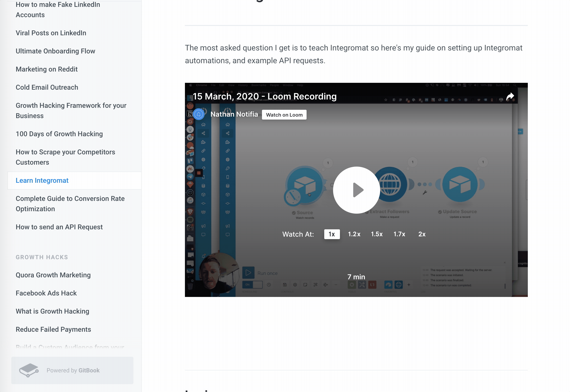Go to 100 Days of Growth Hacking
The width and height of the screenshot is (570, 392).
(x=59, y=134)
